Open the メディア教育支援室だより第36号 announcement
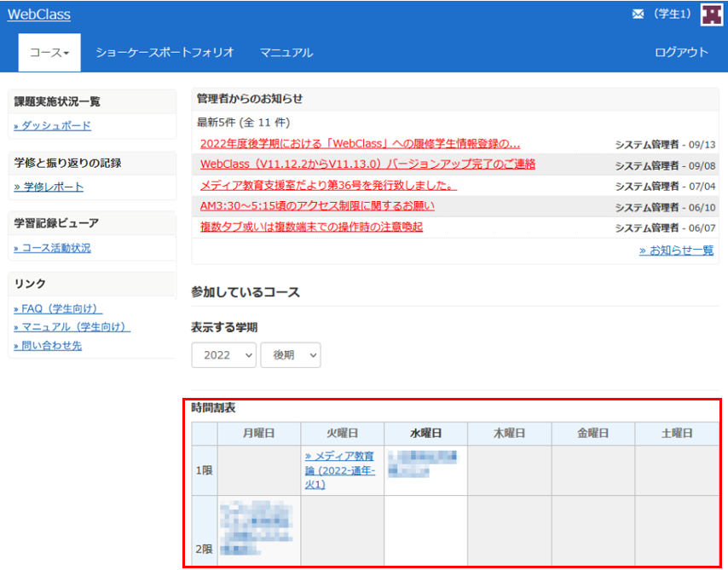Image resolution: width=728 pixels, height=570 pixels. [x=329, y=185]
